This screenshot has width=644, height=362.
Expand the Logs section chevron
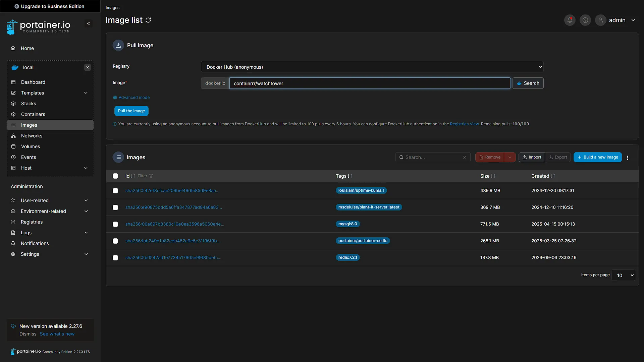(x=86, y=233)
